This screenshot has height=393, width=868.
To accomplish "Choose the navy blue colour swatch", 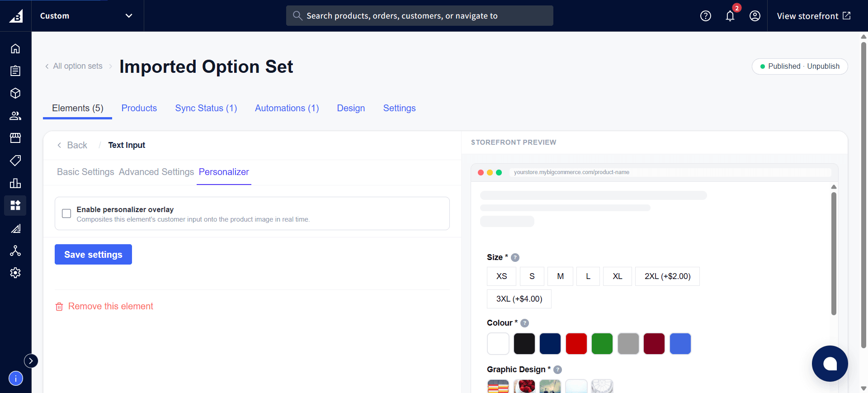I will [x=550, y=344].
